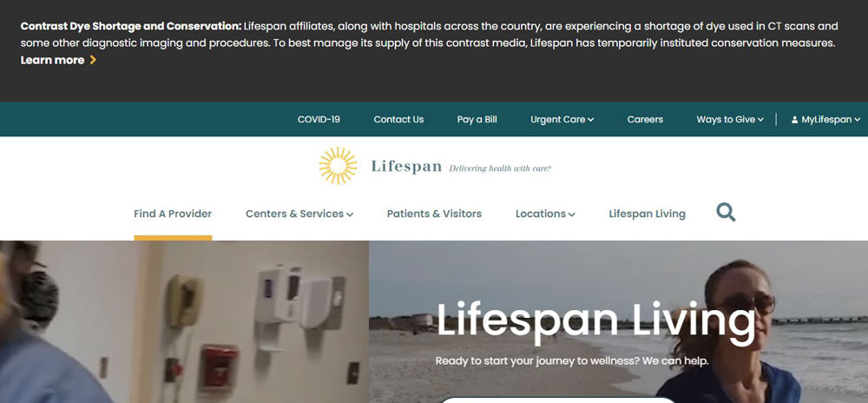This screenshot has width=868, height=403.
Task: Click the MyLifespan person icon
Action: 794,120
